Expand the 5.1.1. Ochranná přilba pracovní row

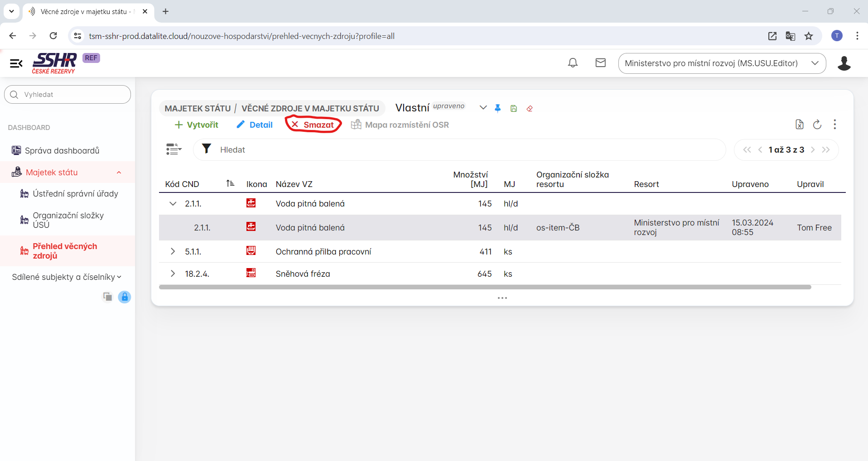(173, 251)
